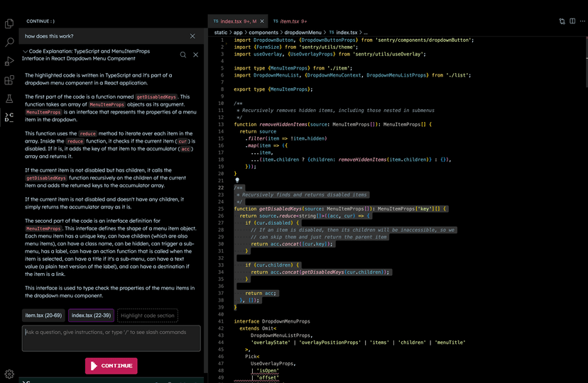Open the Manage settings gear
The height and width of the screenshot is (383, 588).
coord(9,374)
